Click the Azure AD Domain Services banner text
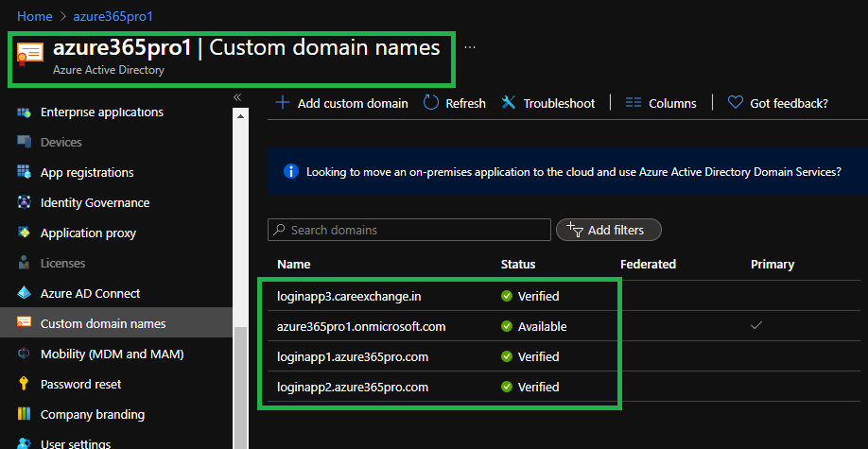The height and width of the screenshot is (449, 868). pyautogui.click(x=574, y=172)
